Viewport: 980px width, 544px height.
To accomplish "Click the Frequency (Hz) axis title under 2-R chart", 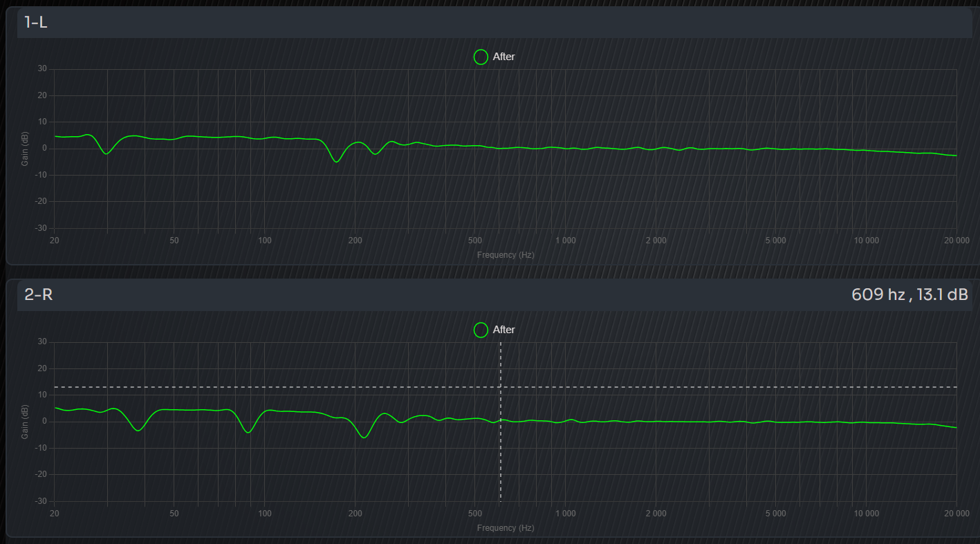I will coord(506,528).
